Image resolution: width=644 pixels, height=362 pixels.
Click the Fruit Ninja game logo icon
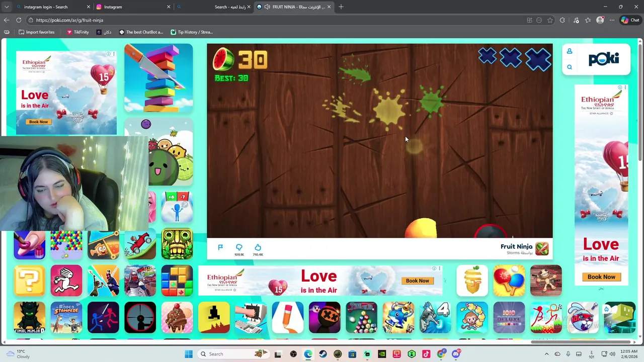pyautogui.click(x=542, y=249)
